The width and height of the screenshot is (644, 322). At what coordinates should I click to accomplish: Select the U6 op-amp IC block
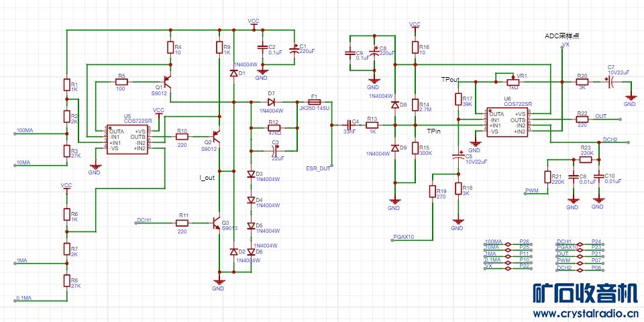(x=507, y=122)
